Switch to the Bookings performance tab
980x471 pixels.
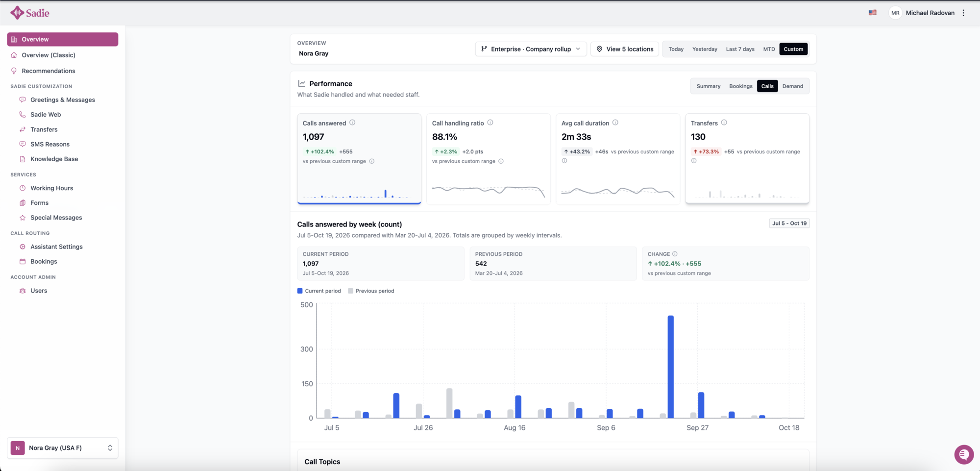pos(740,86)
